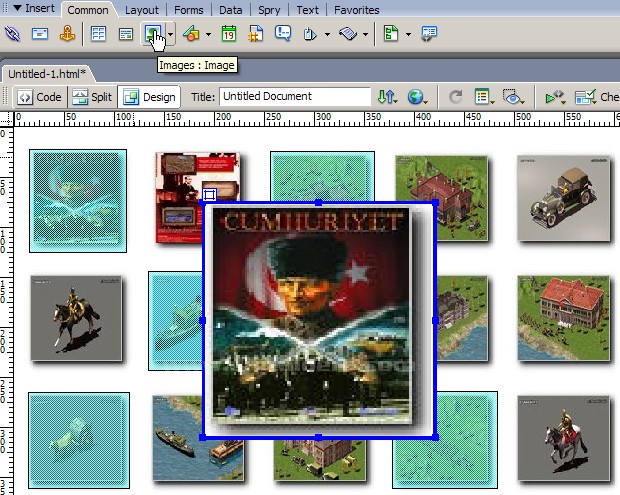The width and height of the screenshot is (620, 495).
Task: Click the Check Browser Compatibility button
Action: 597,97
